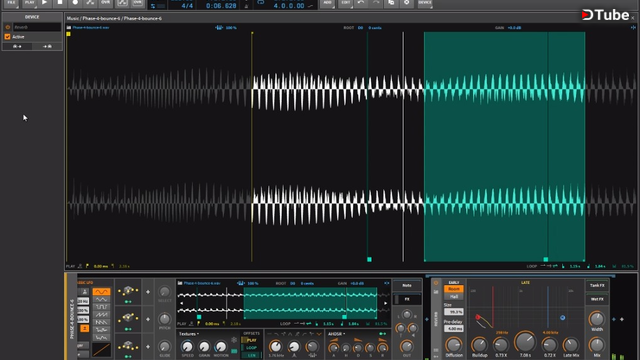Add a modulator with the top plus button
This screenshot has width=640, height=360.
(148, 292)
